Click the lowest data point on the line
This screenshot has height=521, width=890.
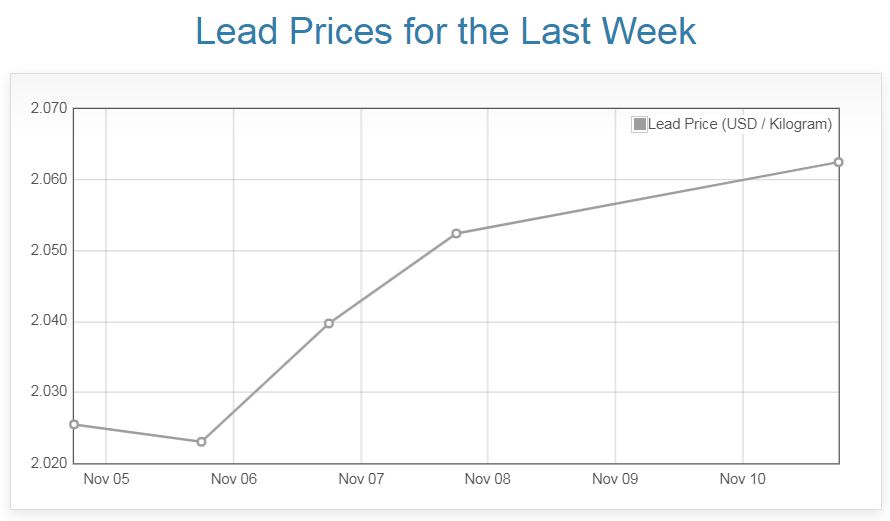click(201, 441)
